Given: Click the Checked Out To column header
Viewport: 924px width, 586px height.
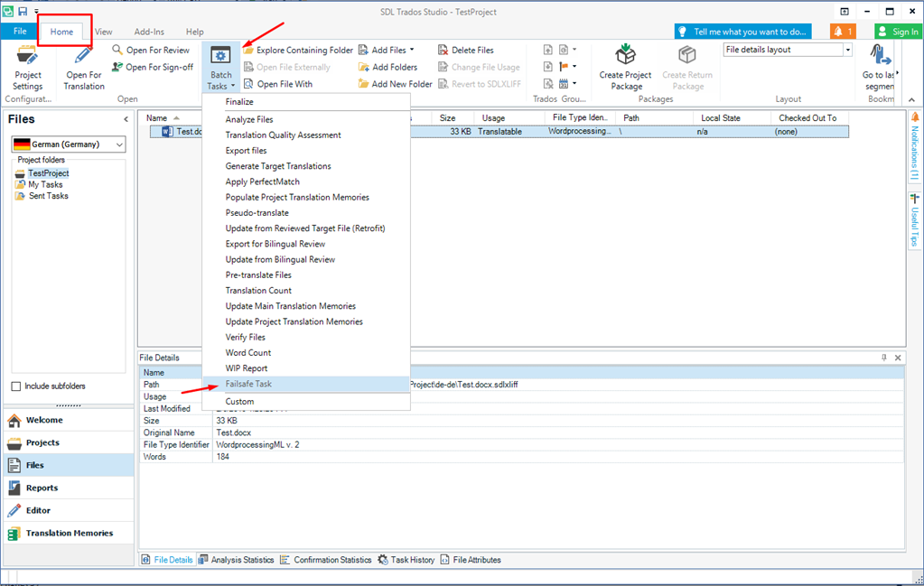Looking at the screenshot, I should pos(807,118).
